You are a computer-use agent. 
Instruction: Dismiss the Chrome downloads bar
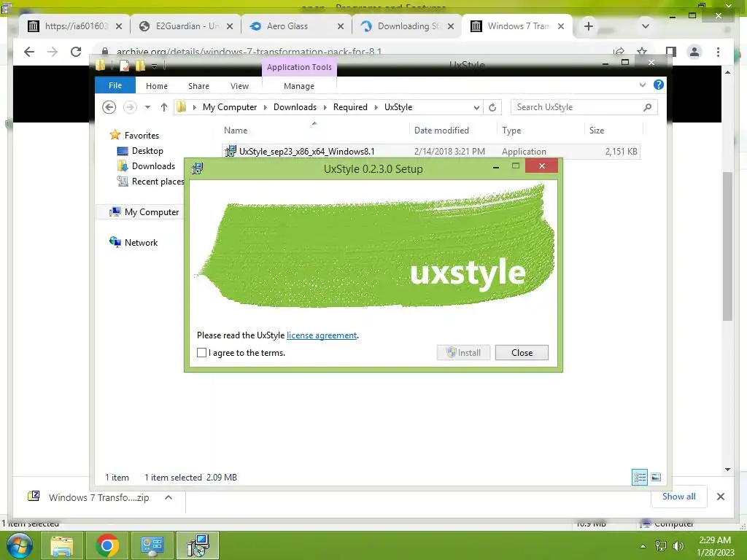pyautogui.click(x=720, y=497)
